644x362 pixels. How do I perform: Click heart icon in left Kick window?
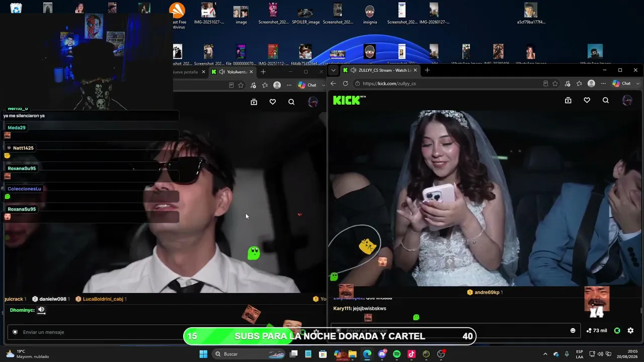pyautogui.click(x=273, y=102)
